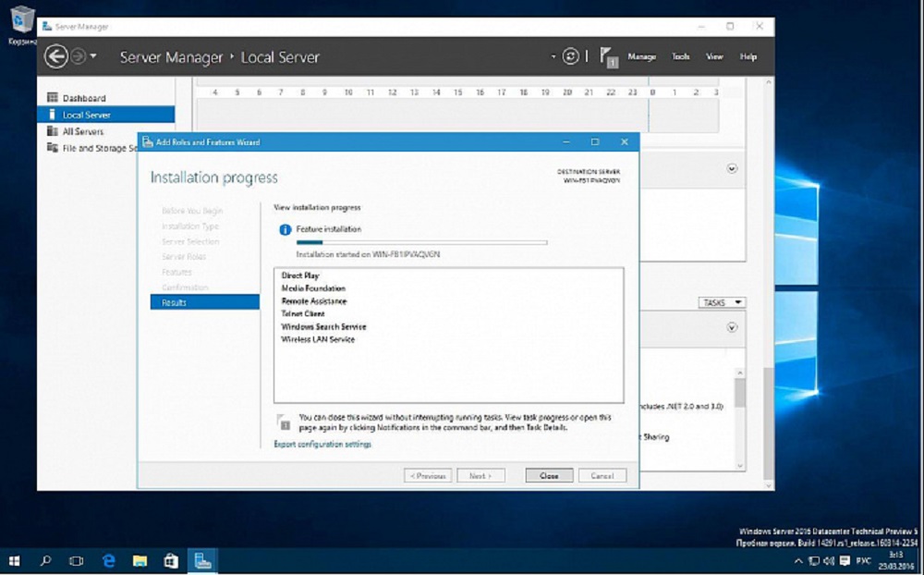This screenshot has height=575, width=924.
Task: Click the Server Manager main vertical scrollbar
Action: 768,423
